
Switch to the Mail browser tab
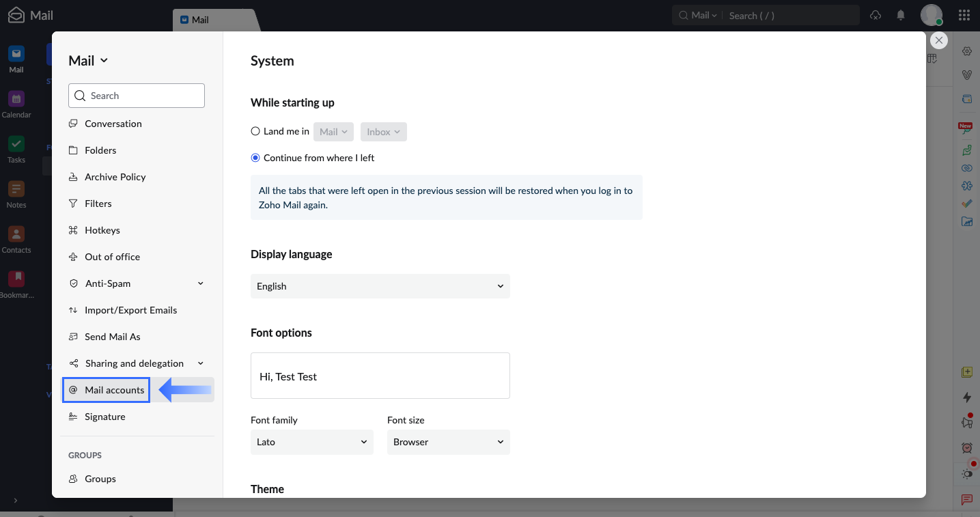point(201,20)
